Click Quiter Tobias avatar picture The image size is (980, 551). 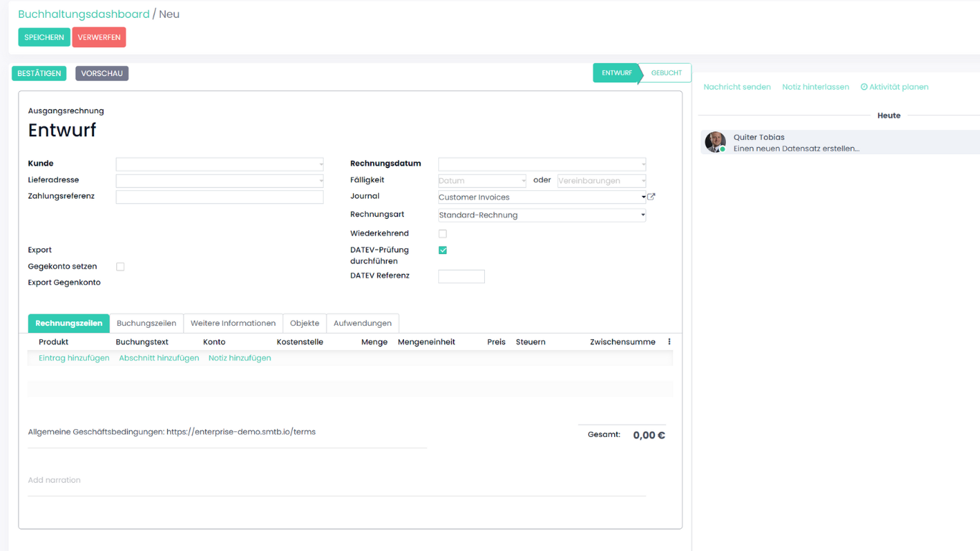pos(715,142)
